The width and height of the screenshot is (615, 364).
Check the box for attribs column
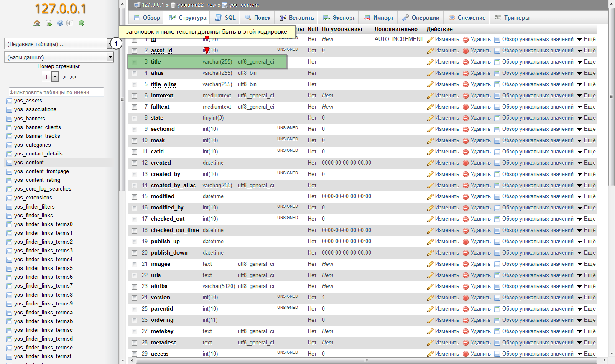click(x=134, y=287)
